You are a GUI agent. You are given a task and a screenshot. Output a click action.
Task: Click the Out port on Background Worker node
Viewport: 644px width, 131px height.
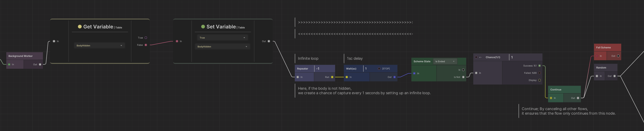[40, 64]
